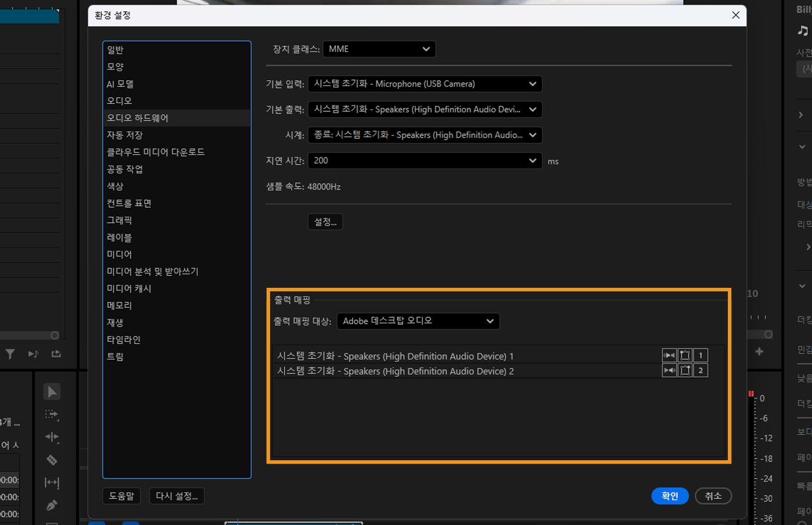
Task: Toggle left-right channel mapping for Speakers output 1
Action: point(669,355)
